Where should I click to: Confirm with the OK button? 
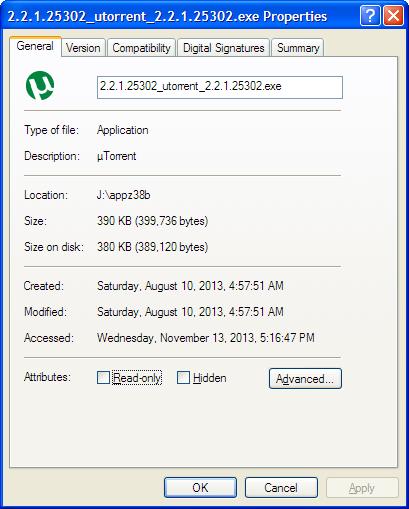[200, 488]
